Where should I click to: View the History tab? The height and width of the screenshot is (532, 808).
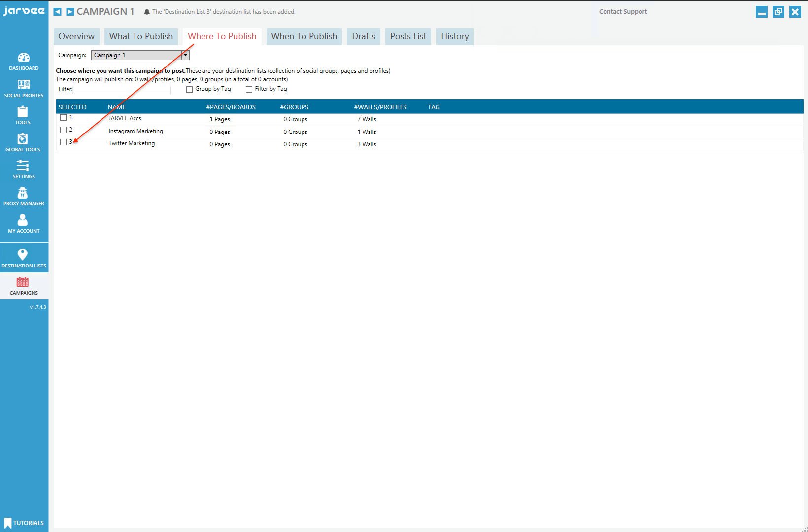(x=455, y=36)
